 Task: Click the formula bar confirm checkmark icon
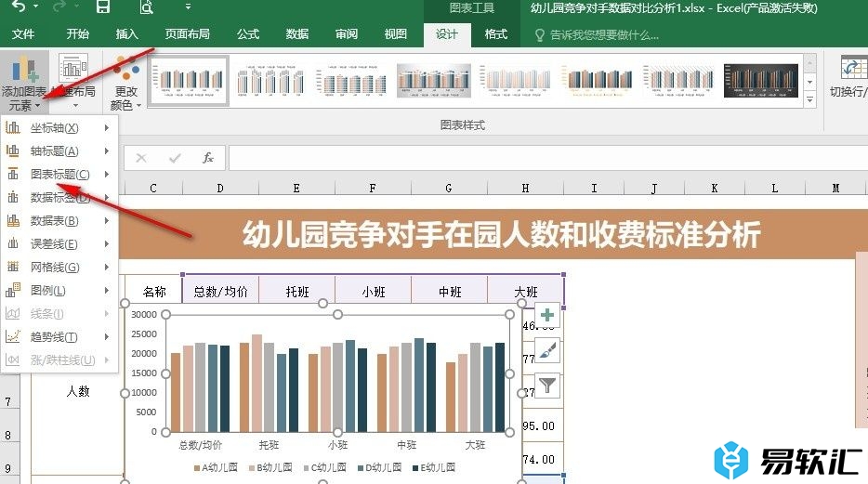[175, 158]
